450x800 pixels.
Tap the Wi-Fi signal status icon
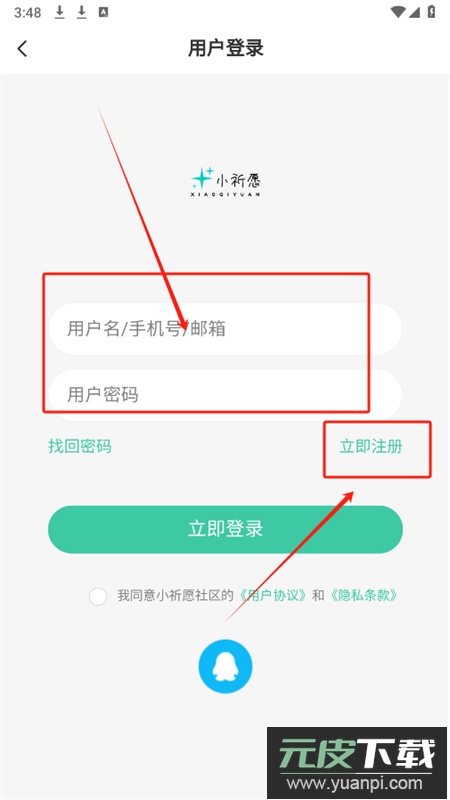398,12
